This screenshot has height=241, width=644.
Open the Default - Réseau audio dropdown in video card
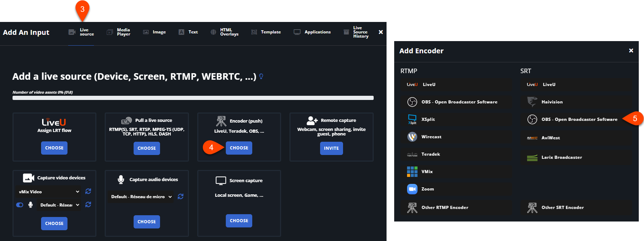(x=59, y=205)
